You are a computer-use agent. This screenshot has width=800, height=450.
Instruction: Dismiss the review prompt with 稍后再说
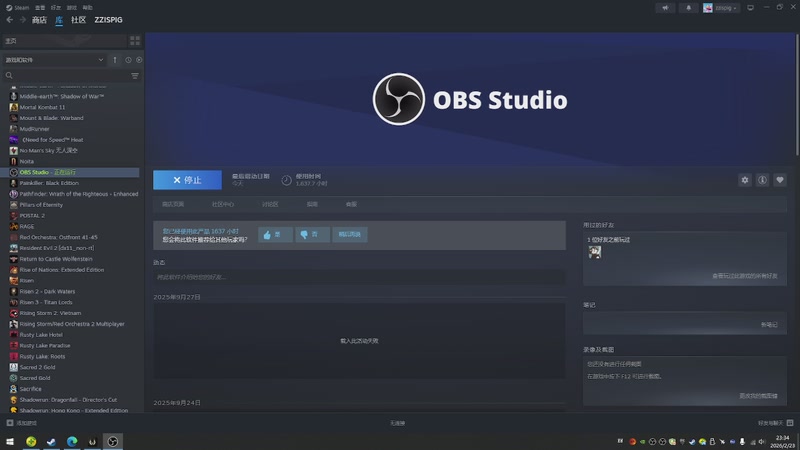point(349,234)
